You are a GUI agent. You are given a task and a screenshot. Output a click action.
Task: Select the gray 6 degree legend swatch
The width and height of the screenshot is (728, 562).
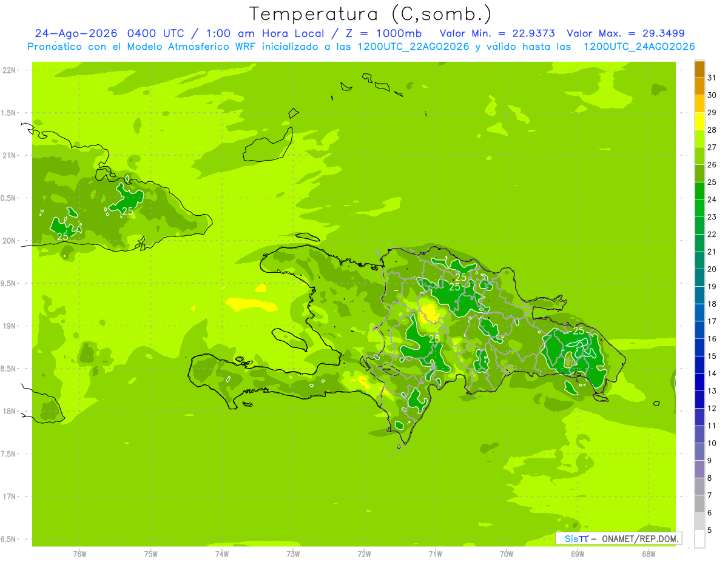point(699,504)
